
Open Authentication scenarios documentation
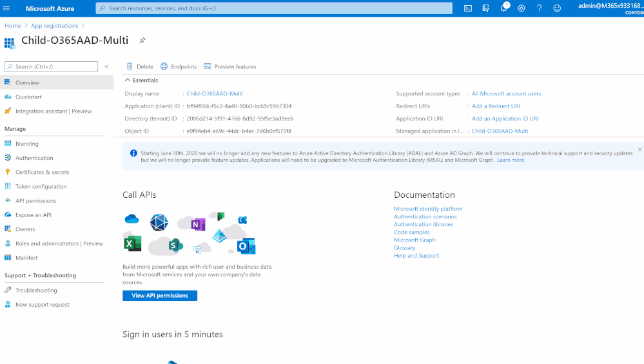click(425, 216)
